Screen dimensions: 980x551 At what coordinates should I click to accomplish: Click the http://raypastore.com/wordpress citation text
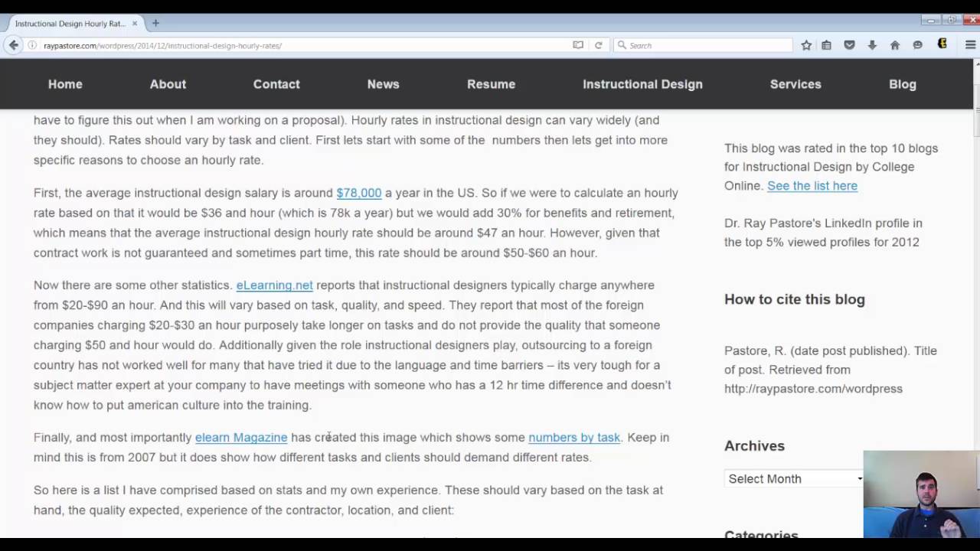point(813,389)
